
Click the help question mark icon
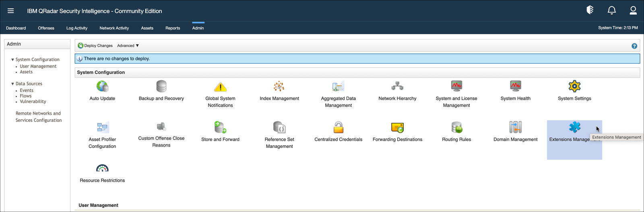[x=634, y=46]
